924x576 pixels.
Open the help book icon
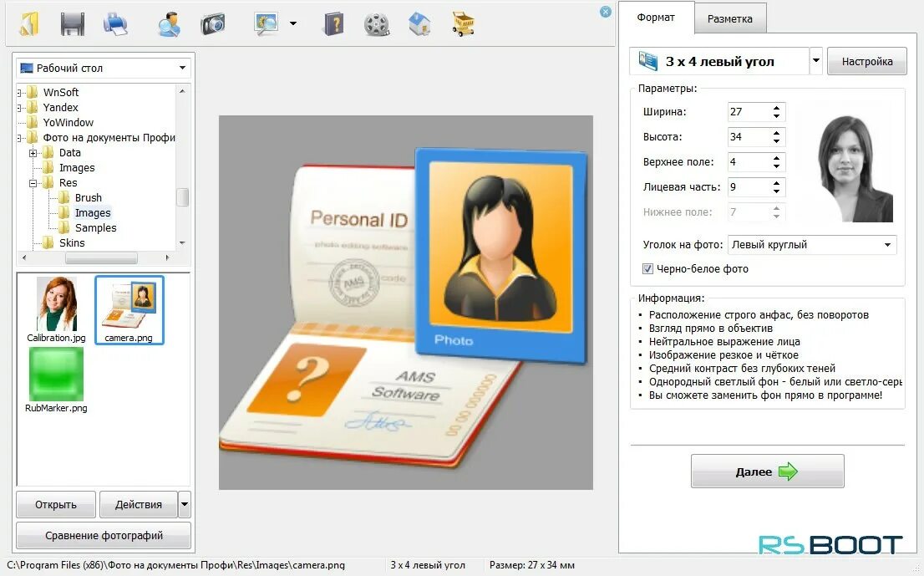coord(333,24)
